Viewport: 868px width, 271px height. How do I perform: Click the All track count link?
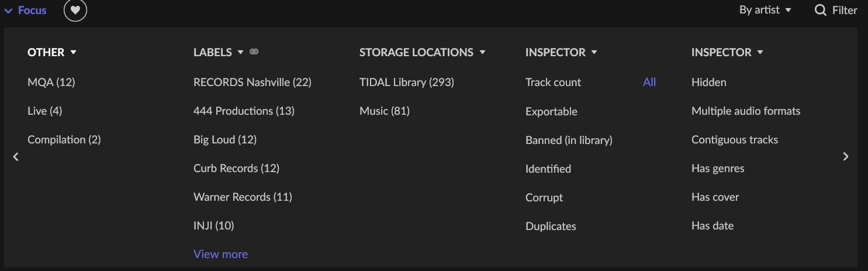click(x=649, y=82)
